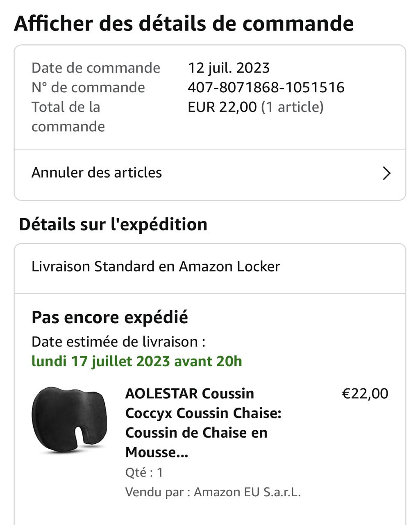420x525 pixels.
Task: Click the Vendu par Amazon EU S.a.r.L. seller
Action: pyautogui.click(x=213, y=492)
